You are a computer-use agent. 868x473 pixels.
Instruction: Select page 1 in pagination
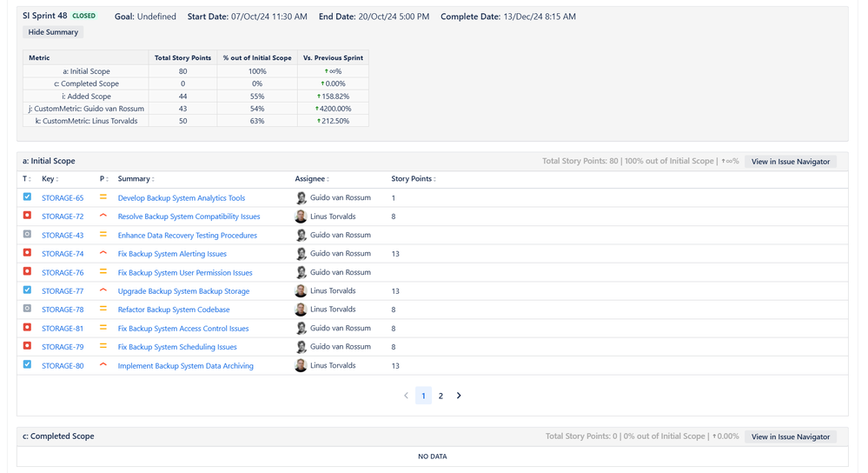point(423,396)
